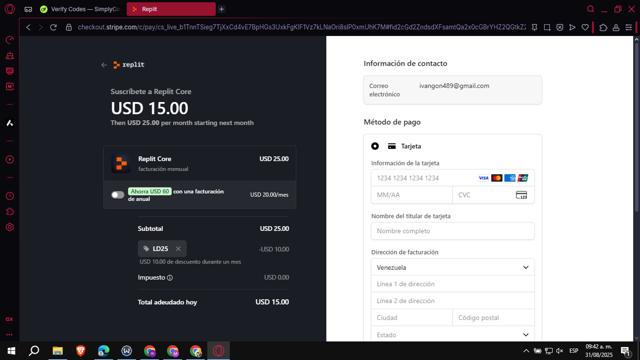Show tax info next to Impuesto
Image resolution: width=640 pixels, height=360 pixels.
pyautogui.click(x=170, y=278)
